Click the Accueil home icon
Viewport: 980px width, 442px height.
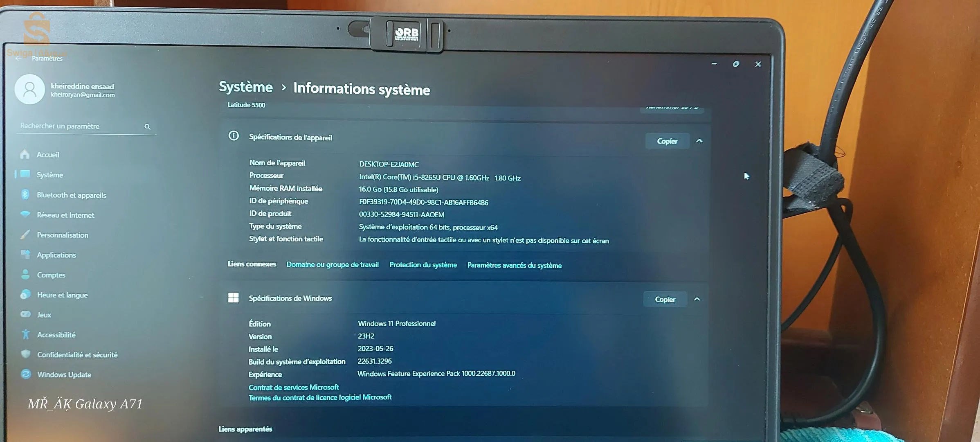25,154
